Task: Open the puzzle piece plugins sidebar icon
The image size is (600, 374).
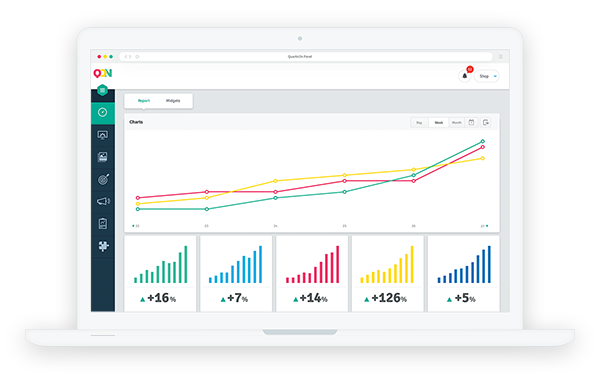Action: tap(103, 246)
